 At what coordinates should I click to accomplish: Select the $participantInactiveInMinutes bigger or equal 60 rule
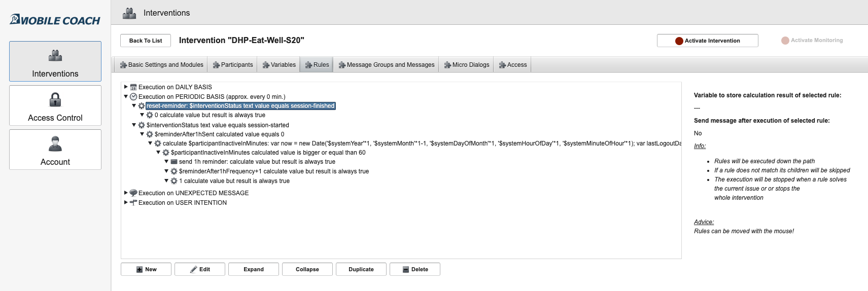pyautogui.click(x=268, y=153)
